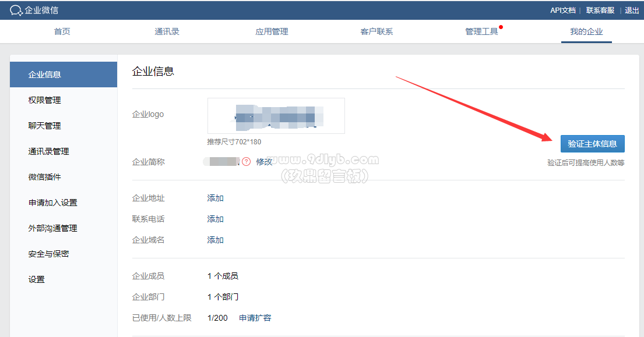Click 添加 for 企业地址
Image resolution: width=644 pixels, height=337 pixels.
(215, 198)
